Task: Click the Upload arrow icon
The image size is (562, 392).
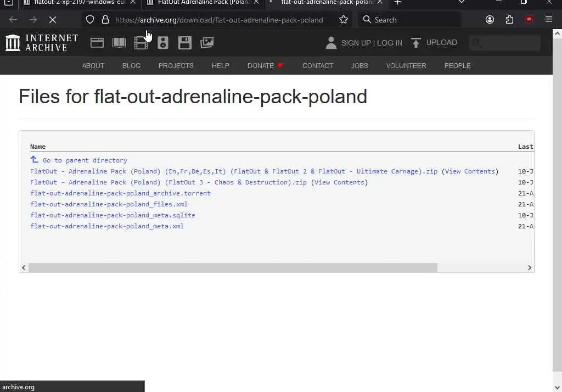Action: point(416,43)
